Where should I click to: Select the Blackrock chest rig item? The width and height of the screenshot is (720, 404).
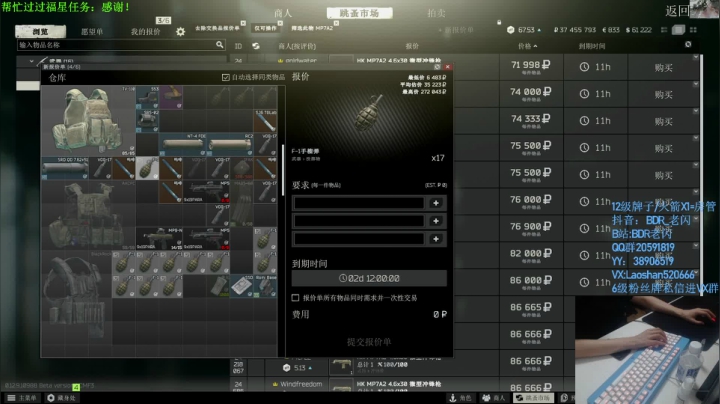point(77,297)
